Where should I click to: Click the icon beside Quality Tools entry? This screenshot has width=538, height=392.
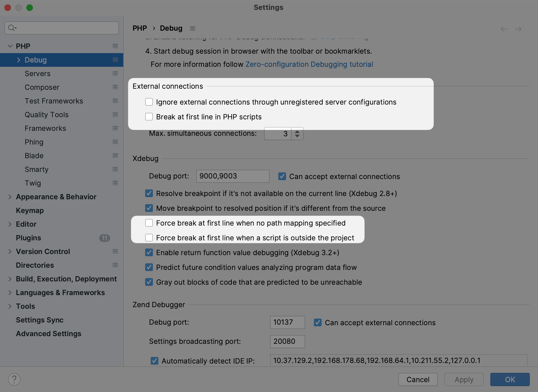[115, 114]
